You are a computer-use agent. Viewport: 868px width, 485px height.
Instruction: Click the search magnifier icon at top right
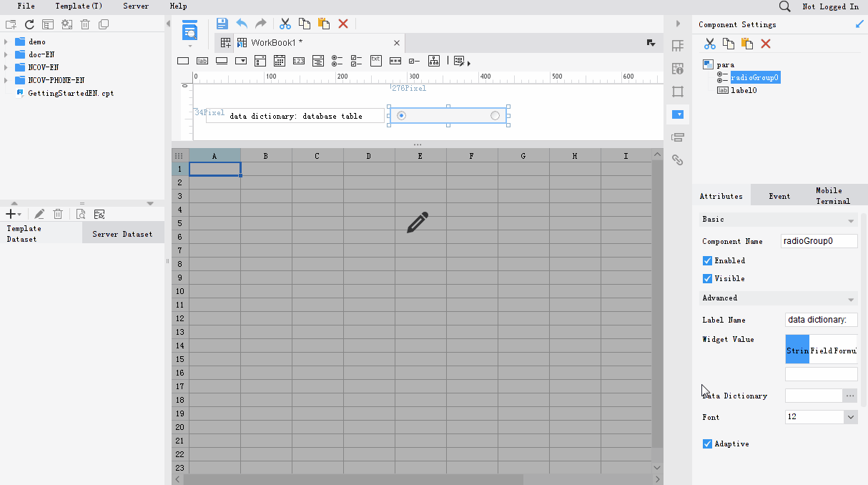coord(784,6)
